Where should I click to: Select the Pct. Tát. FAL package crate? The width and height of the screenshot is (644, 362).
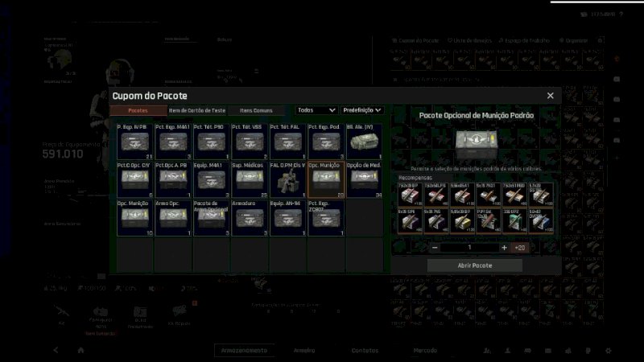click(x=287, y=142)
